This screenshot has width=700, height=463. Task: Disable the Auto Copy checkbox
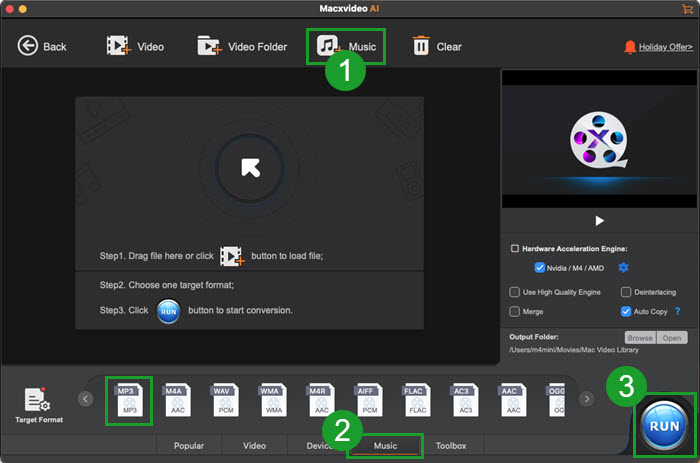626,311
